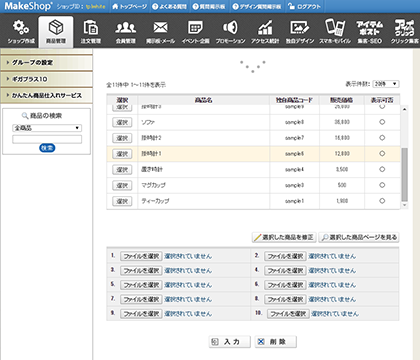Click 選択した商品ページを見る button
This screenshot has width=420, height=360.
pos(359,237)
